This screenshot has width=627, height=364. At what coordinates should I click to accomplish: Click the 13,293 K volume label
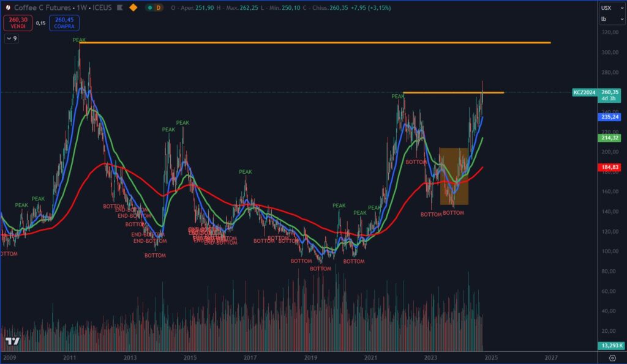[611, 346]
